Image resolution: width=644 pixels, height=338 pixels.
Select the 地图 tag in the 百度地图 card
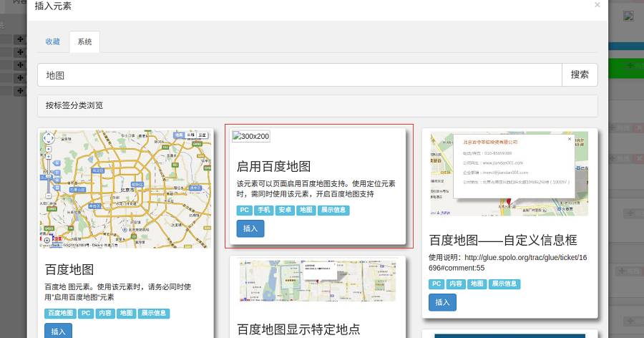click(127, 314)
